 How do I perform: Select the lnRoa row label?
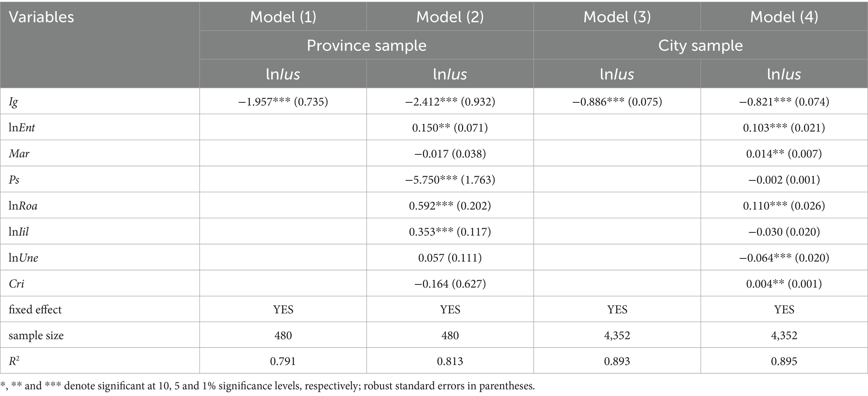point(23,206)
